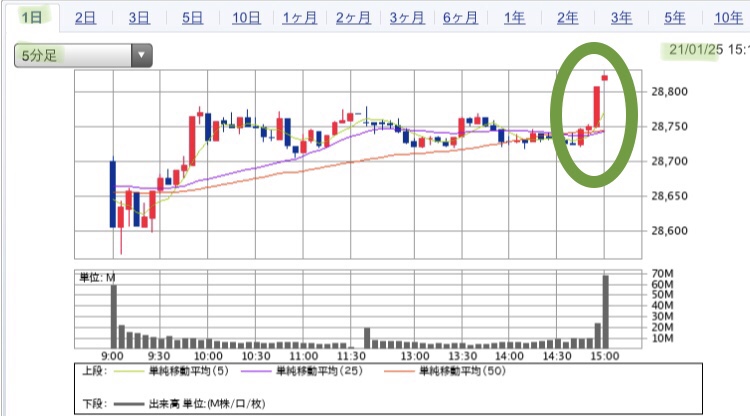Viewport: 750px width, 416px height.
Task: Click the 9:00 time axis label
Action: [112, 356]
